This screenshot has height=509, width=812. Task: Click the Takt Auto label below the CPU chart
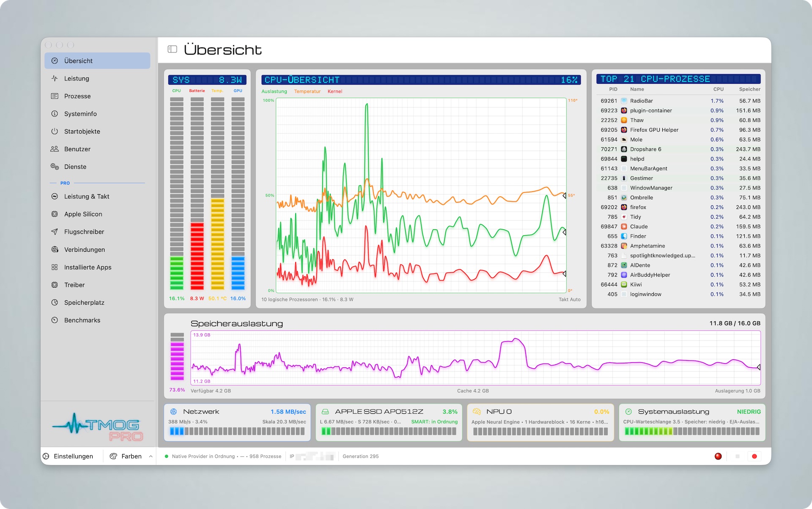coord(569,300)
